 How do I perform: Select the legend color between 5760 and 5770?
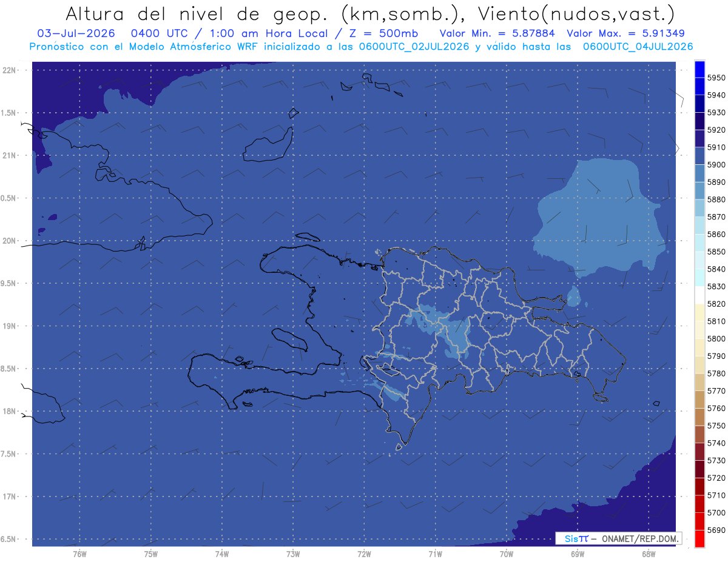(x=699, y=400)
